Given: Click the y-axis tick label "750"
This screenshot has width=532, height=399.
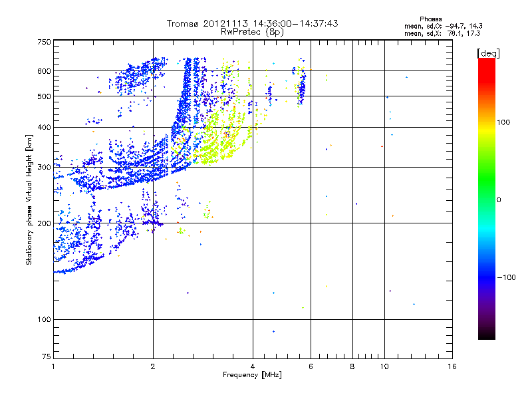Looking at the screenshot, I should (x=44, y=42).
